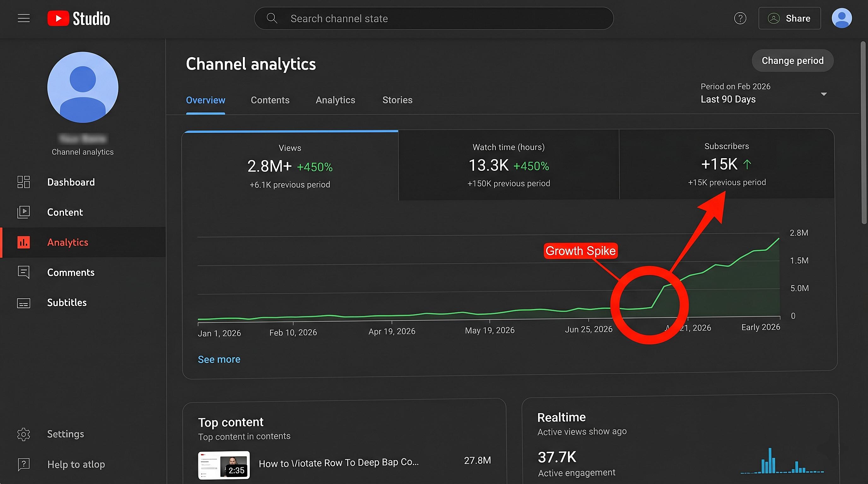Viewport: 868px width, 484px height.
Task: Click the Search channel state field
Action: coord(434,18)
